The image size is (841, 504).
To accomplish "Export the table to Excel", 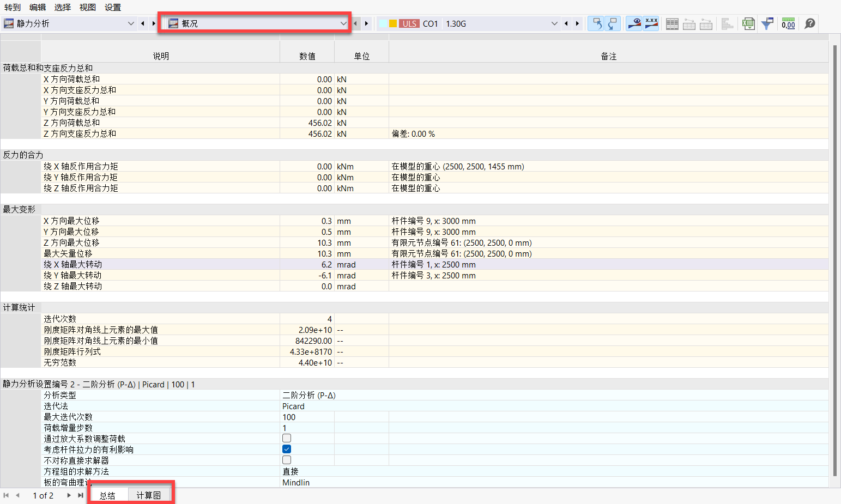I will pos(748,24).
